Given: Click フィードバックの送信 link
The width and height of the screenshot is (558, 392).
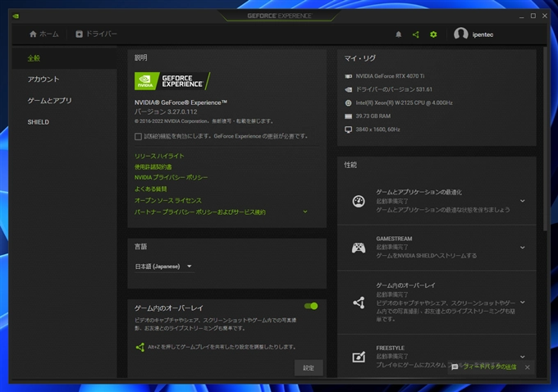Looking at the screenshot, I should tap(490, 367).
